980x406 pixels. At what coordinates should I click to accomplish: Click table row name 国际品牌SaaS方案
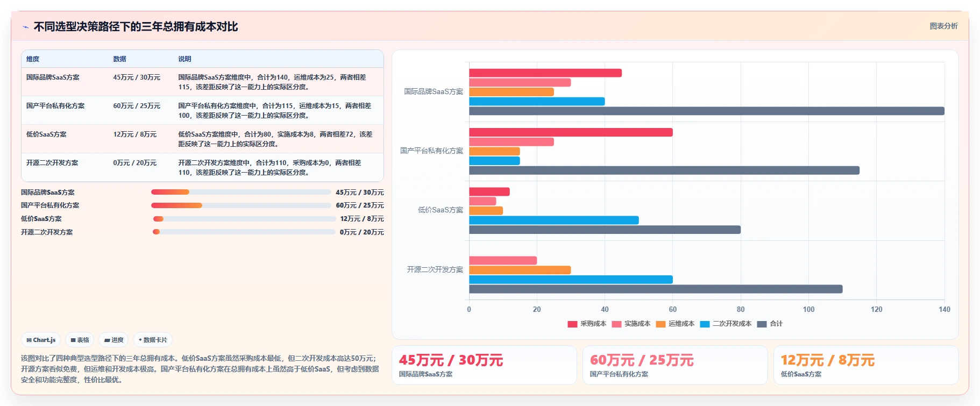point(53,77)
